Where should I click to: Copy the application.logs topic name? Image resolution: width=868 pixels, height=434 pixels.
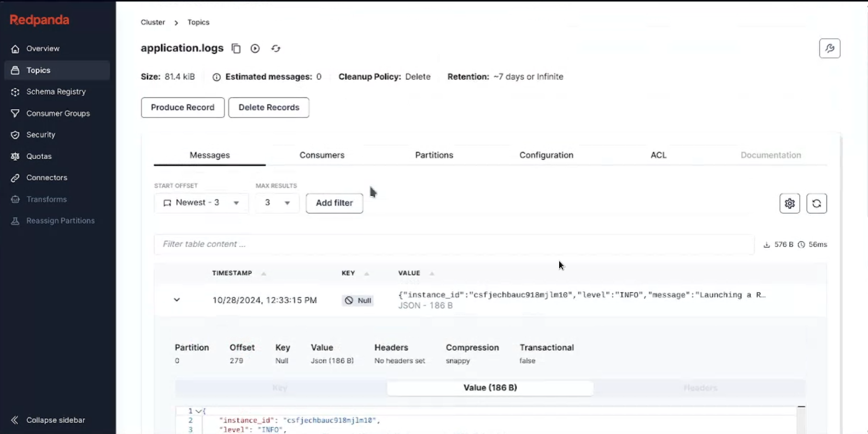pyautogui.click(x=236, y=49)
